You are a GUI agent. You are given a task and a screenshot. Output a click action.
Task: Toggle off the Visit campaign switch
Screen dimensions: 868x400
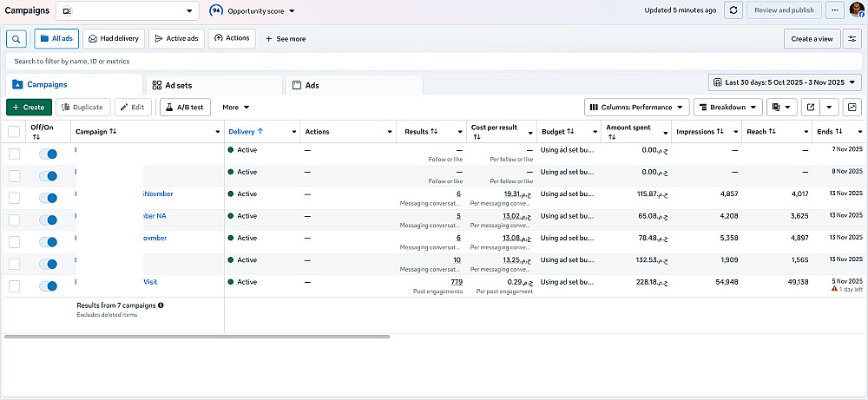[48, 285]
